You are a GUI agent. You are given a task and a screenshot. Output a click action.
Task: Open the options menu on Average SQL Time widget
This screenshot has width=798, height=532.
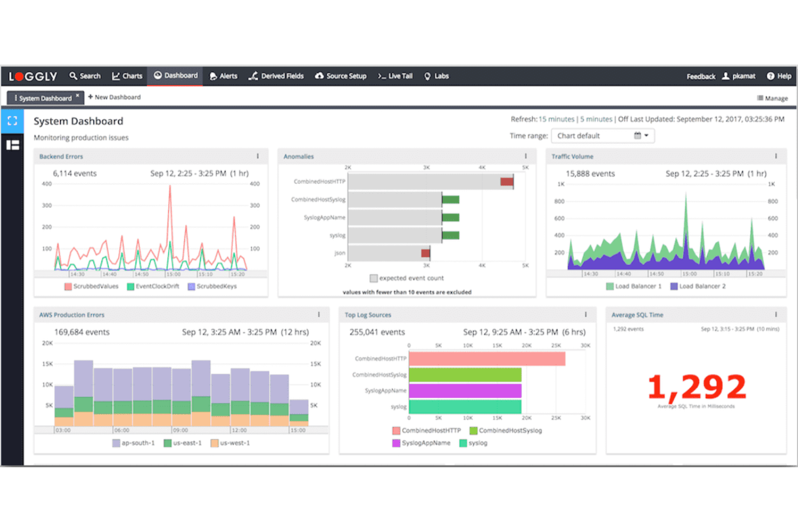777,314
